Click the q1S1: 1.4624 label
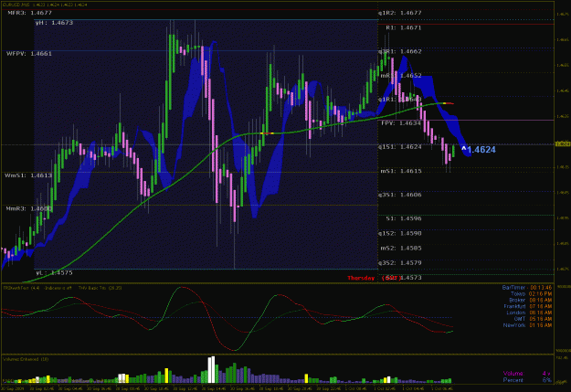571x392 pixels. tap(399, 147)
